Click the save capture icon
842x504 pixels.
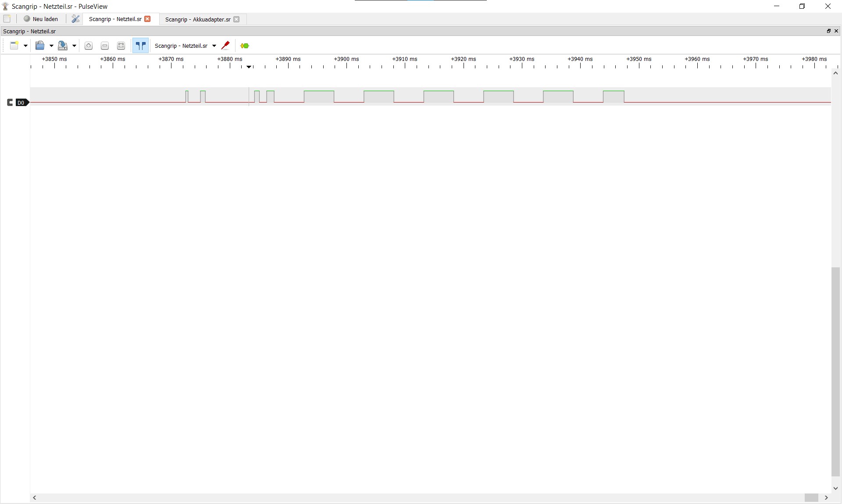(x=63, y=46)
